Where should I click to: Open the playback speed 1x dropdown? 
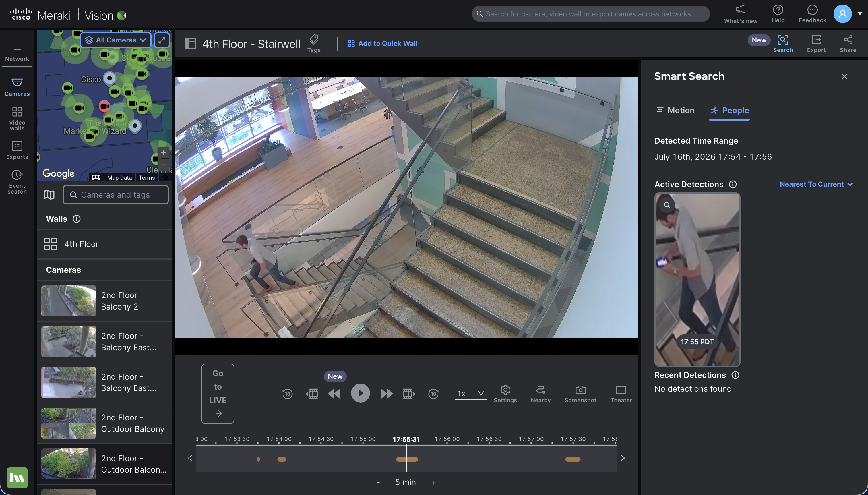click(x=470, y=393)
